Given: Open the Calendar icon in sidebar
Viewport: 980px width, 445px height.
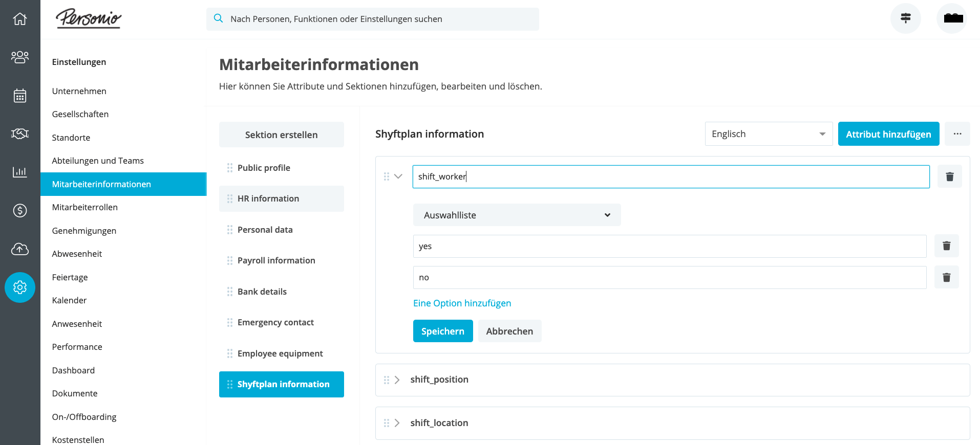Looking at the screenshot, I should [20, 96].
